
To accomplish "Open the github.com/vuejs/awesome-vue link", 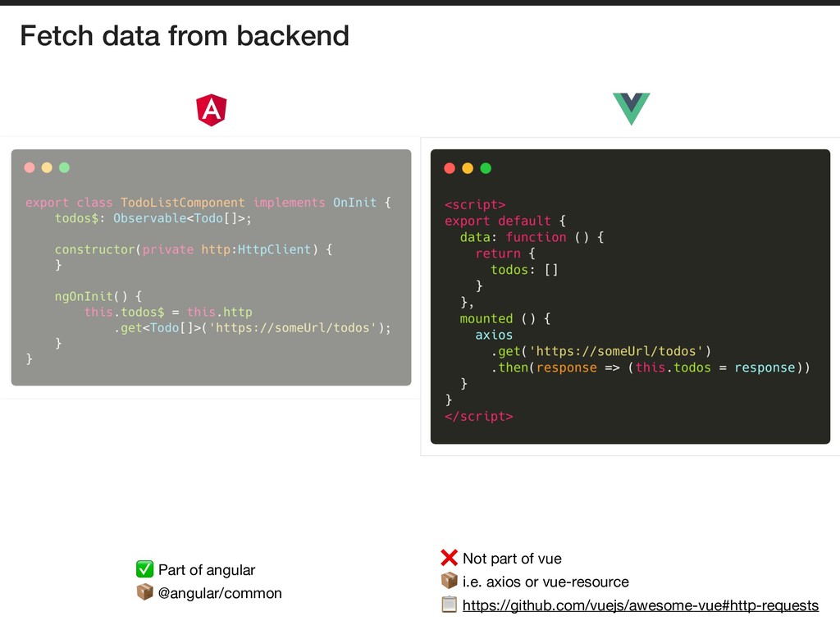I will pos(640,605).
